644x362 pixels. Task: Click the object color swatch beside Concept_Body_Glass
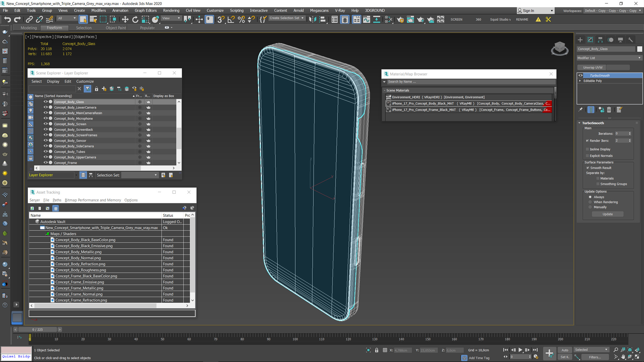[x=639, y=49]
